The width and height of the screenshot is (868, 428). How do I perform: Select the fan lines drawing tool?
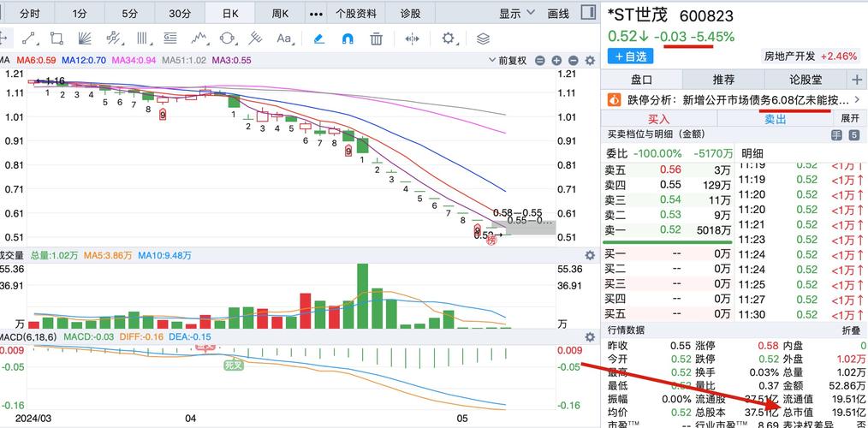85,39
